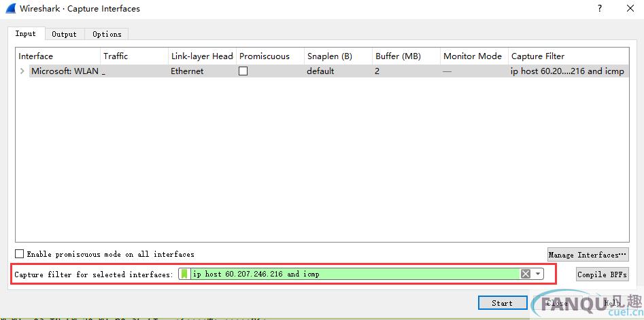Click the Start button

coord(503,303)
